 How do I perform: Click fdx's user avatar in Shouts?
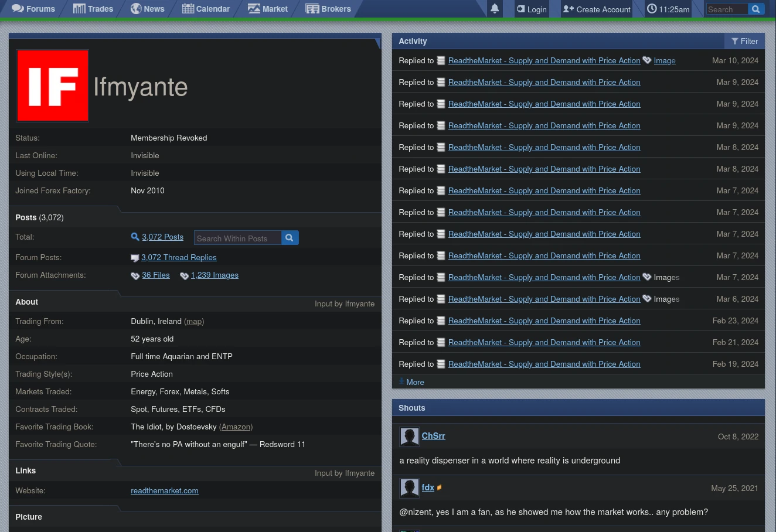coord(409,488)
